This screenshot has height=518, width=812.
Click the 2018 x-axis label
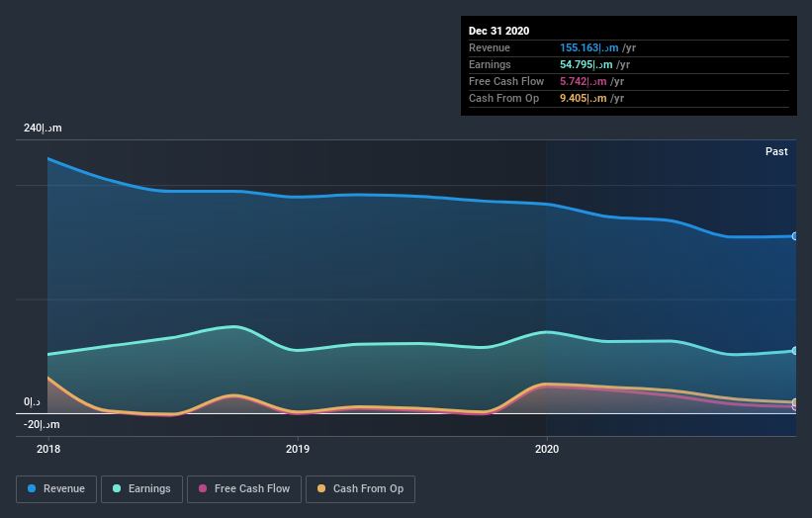click(48, 449)
